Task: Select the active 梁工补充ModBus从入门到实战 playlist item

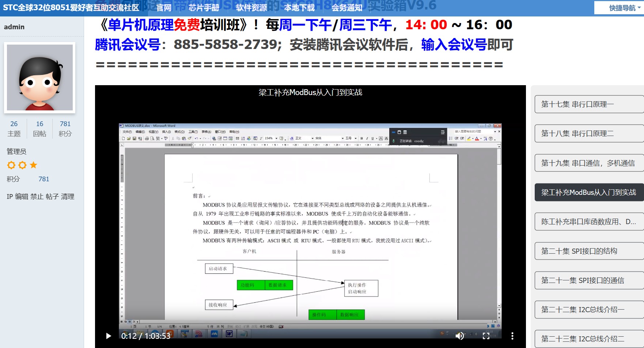Action: tap(589, 192)
